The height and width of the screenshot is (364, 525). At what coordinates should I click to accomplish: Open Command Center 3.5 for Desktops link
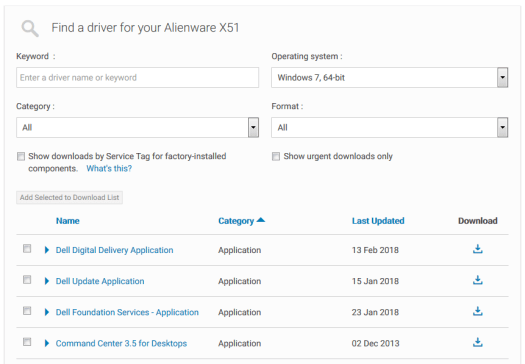point(121,344)
